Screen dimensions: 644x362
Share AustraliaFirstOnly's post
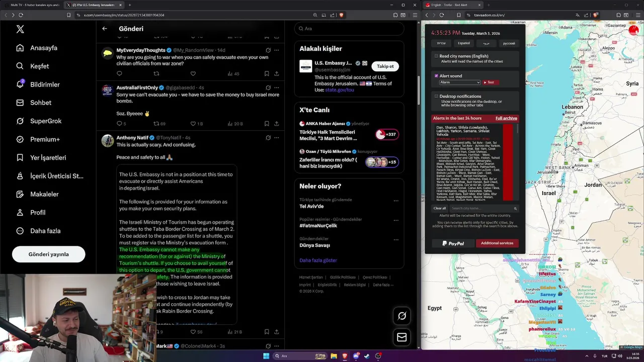(x=276, y=124)
